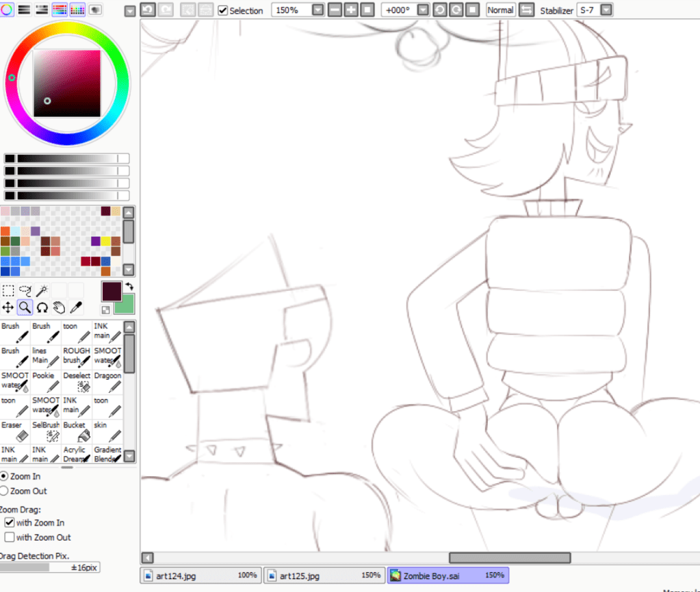Enable the 'with Zoom Out' checkbox
The width and height of the screenshot is (700, 592).
pos(10,537)
